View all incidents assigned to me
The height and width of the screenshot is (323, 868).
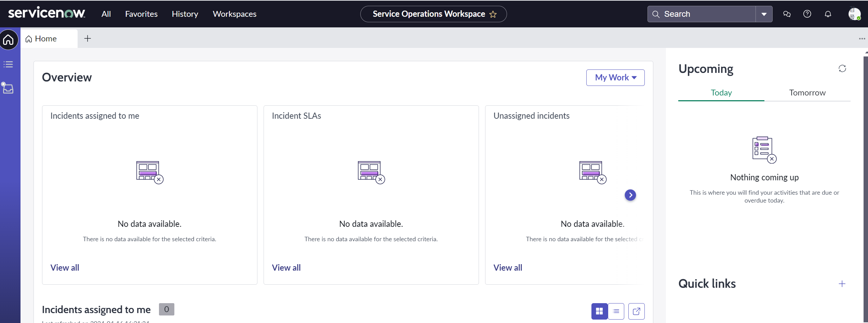(65, 267)
